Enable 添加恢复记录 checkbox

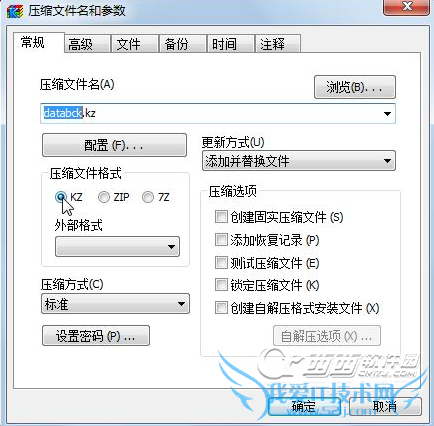221,240
